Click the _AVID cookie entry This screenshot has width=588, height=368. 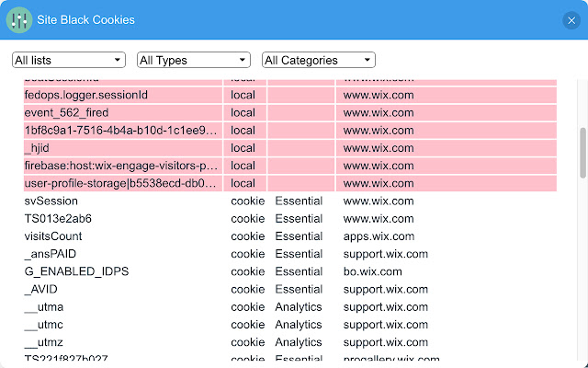pos(41,290)
